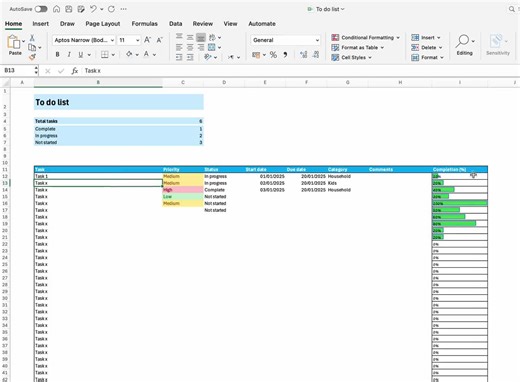Switch to the Data tab
Screen dimensions: 520x382
click(176, 24)
